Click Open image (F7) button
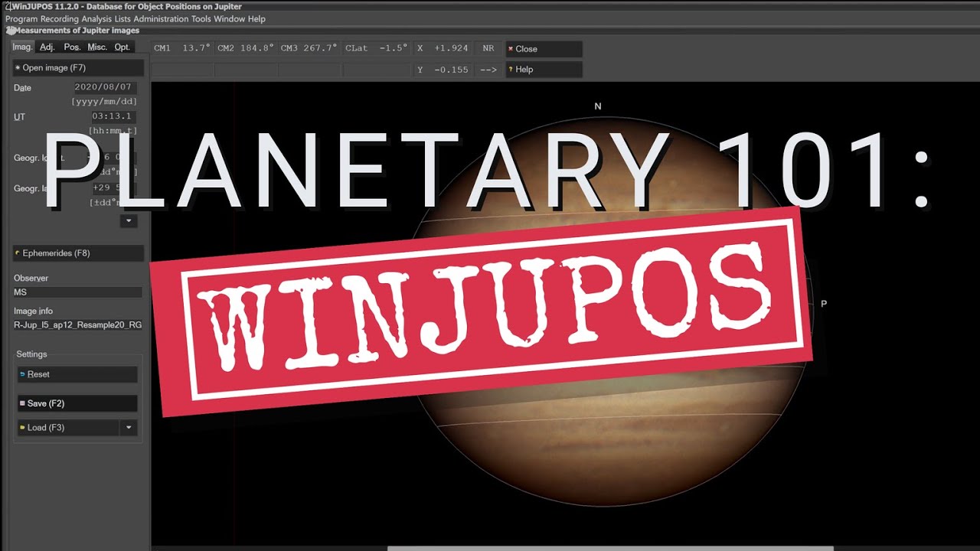The image size is (980, 551). coord(78,68)
